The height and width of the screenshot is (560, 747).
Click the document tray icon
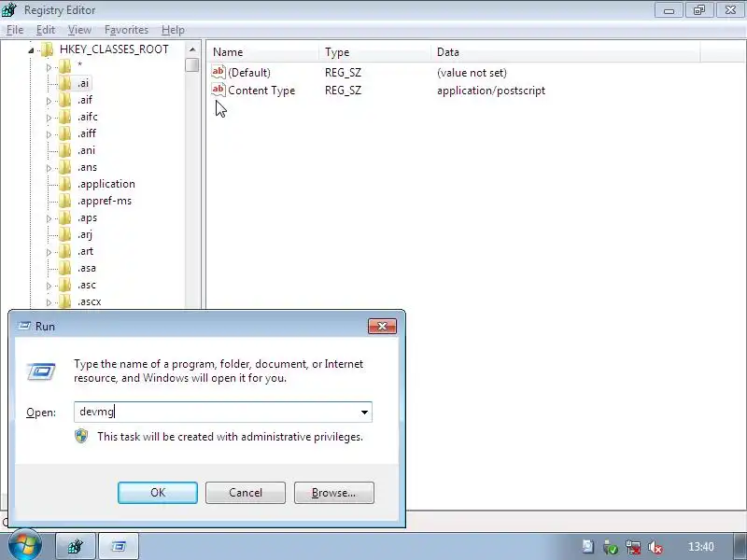[588, 547]
